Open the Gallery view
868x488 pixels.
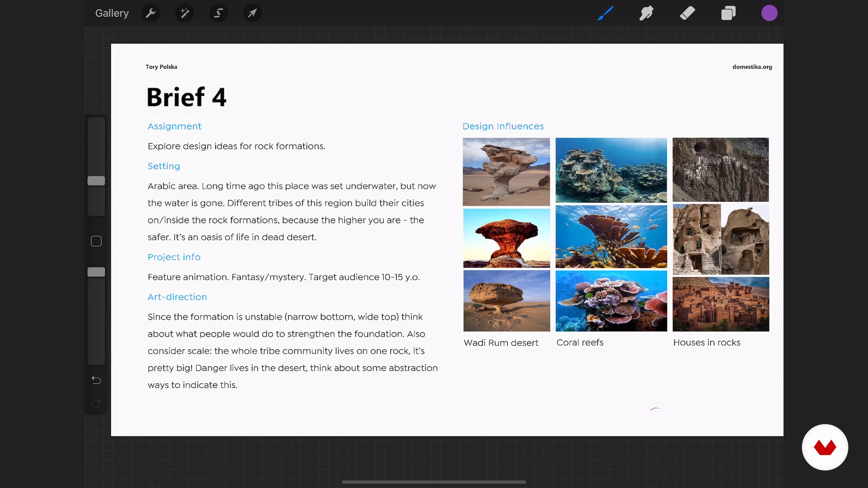tap(112, 13)
